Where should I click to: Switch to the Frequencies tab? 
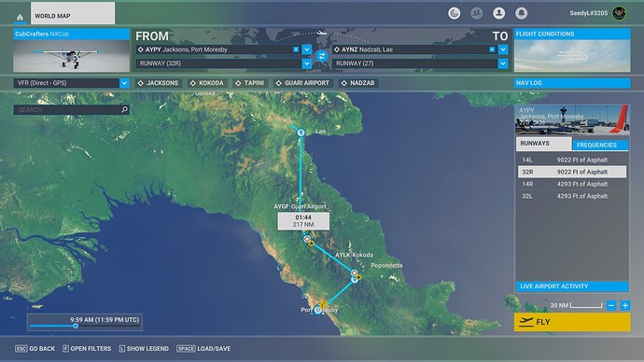pyautogui.click(x=600, y=145)
